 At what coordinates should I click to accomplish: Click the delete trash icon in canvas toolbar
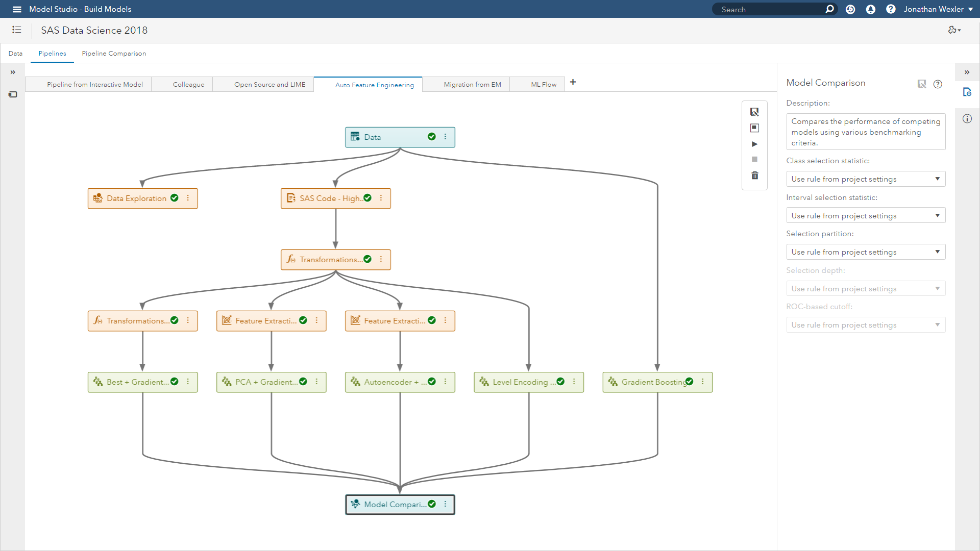(754, 176)
